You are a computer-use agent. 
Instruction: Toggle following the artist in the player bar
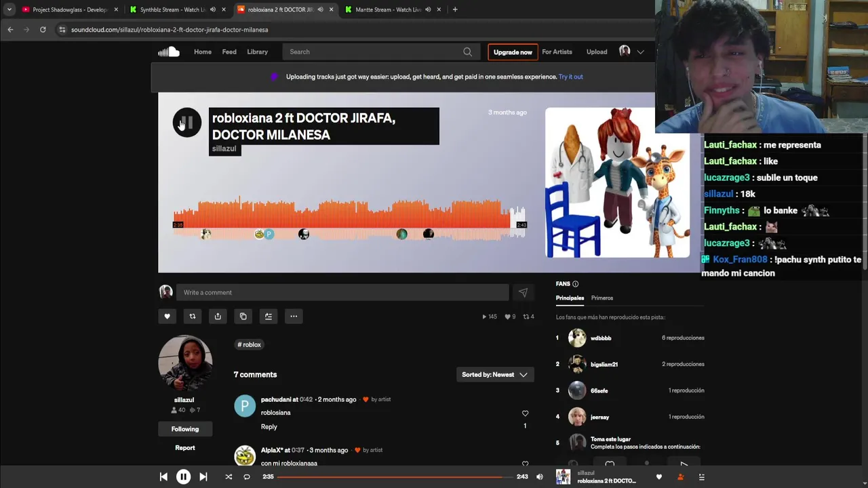680,477
